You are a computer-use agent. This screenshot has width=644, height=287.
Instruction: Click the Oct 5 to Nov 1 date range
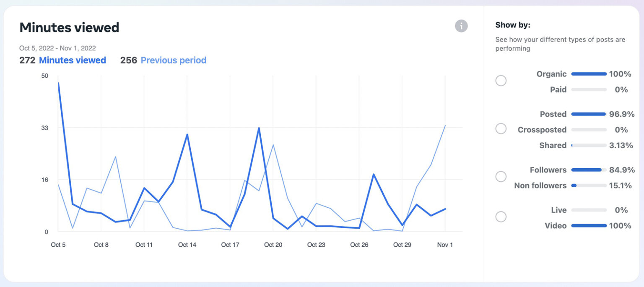[x=57, y=48]
